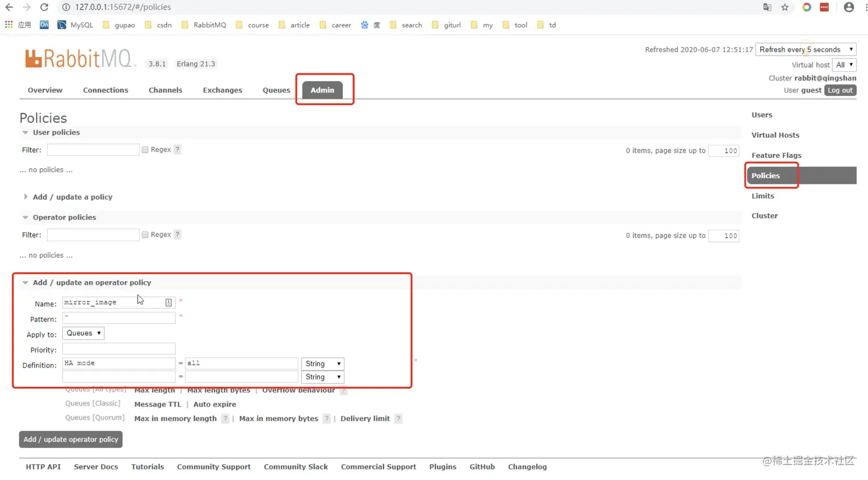The width and height of the screenshot is (868, 480).
Task: Go back using browser back arrow
Action: tap(9, 7)
